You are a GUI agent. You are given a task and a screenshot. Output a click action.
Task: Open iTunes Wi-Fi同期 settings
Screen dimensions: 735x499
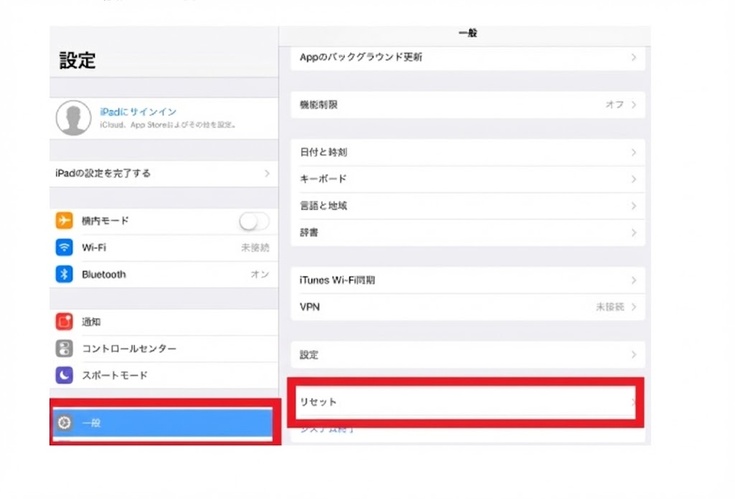click(x=468, y=280)
